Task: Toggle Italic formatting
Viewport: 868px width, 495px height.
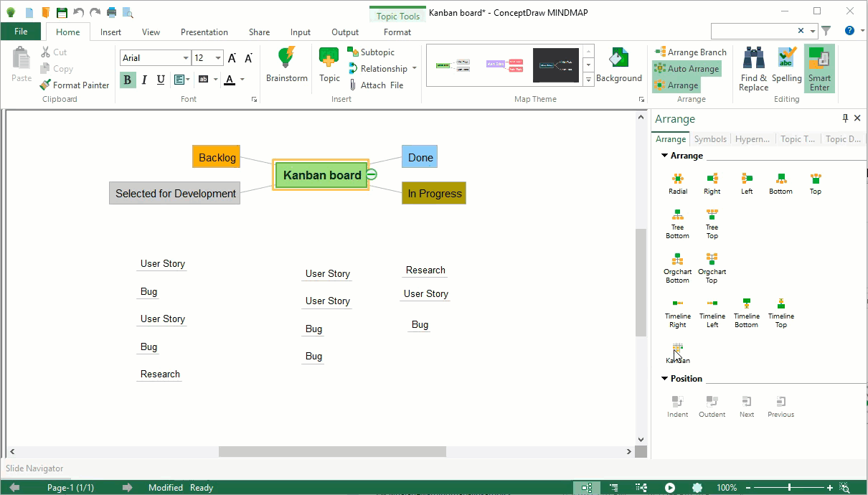Action: tap(144, 80)
